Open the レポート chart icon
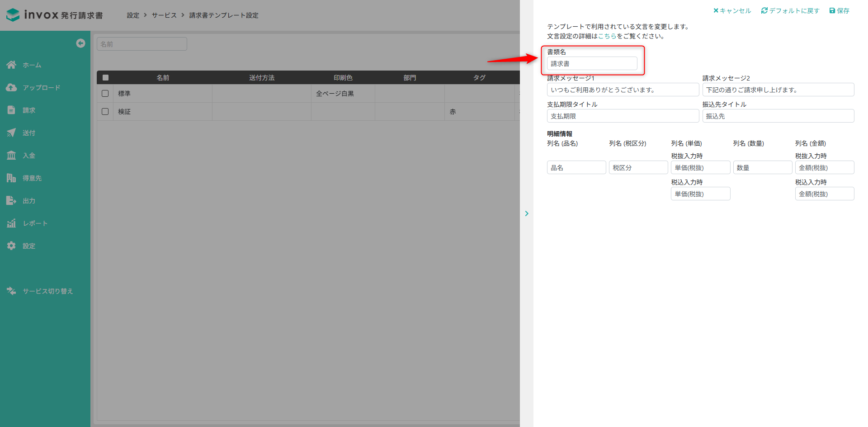The width and height of the screenshot is (868, 427). 11,223
